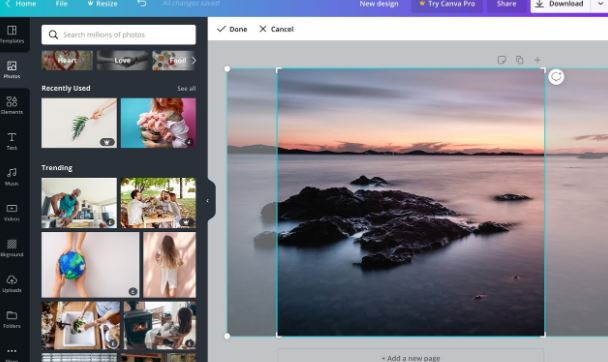
Task: Select the pink flowers bouquet photo
Action: (158, 123)
